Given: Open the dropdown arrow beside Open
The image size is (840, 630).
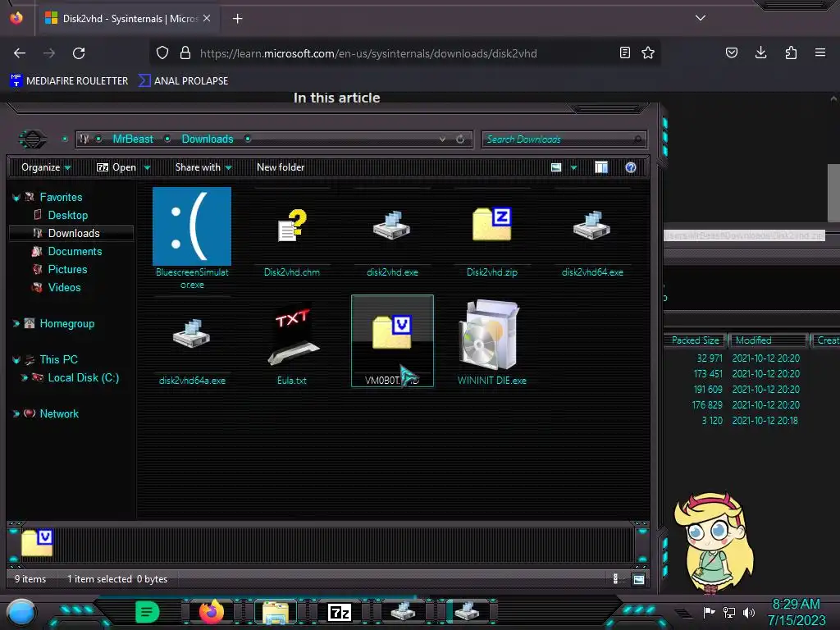Looking at the screenshot, I should pyautogui.click(x=148, y=168).
